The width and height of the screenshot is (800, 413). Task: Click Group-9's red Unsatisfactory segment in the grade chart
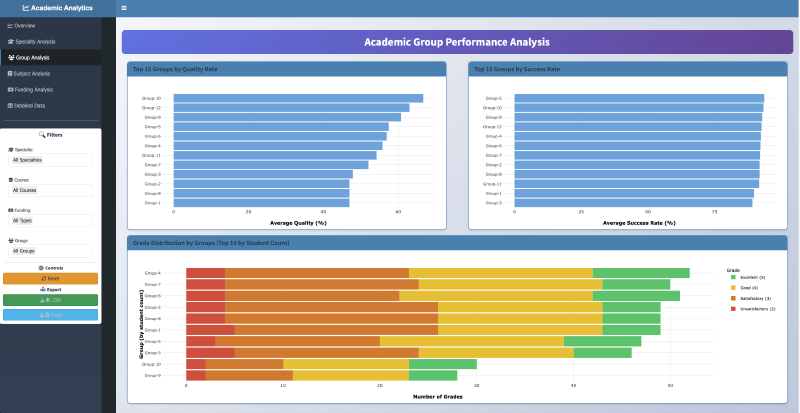tap(196, 376)
